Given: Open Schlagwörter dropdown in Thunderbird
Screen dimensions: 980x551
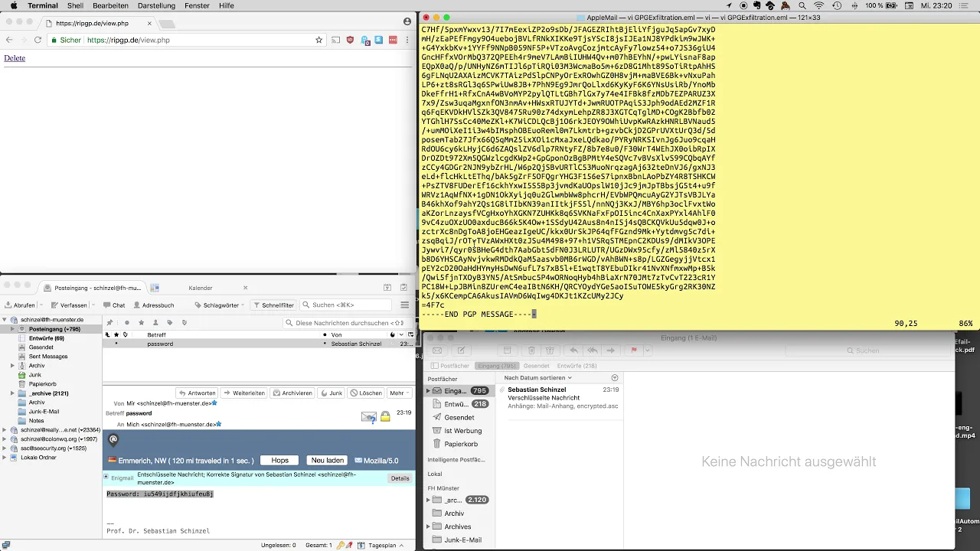Looking at the screenshot, I should click(218, 305).
